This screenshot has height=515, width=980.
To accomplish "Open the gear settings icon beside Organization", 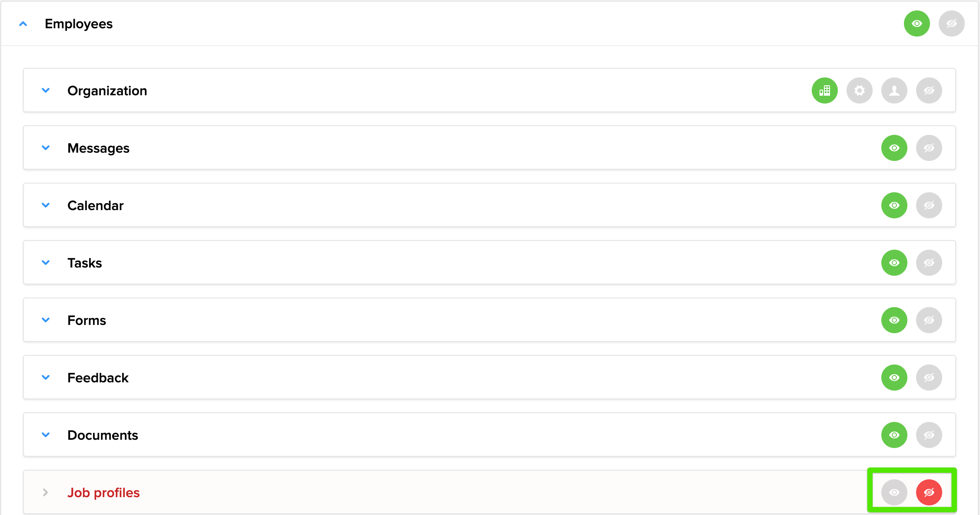I will click(x=859, y=90).
